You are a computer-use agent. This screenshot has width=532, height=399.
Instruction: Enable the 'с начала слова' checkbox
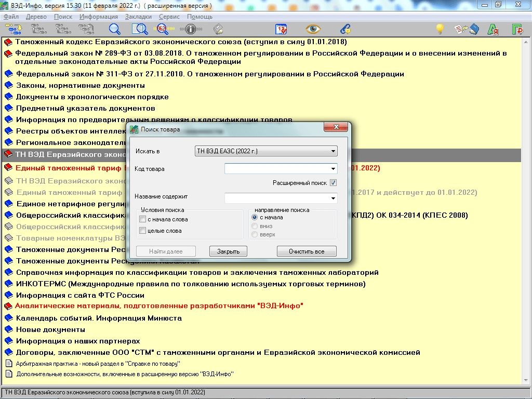143,220
